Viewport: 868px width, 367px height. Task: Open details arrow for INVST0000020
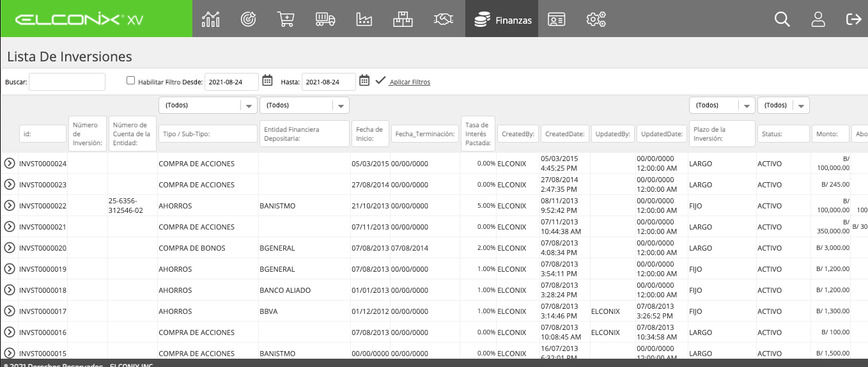(10, 247)
